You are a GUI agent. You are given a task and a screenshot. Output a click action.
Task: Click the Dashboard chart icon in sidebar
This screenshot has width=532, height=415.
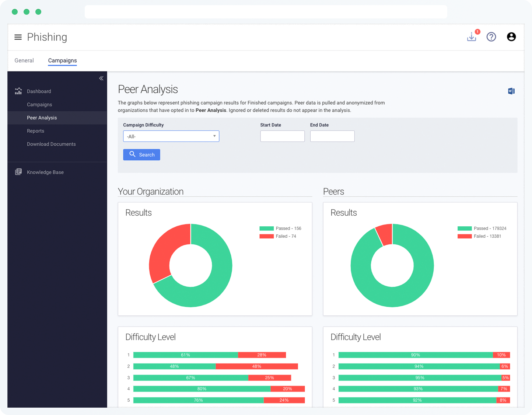[18, 91]
